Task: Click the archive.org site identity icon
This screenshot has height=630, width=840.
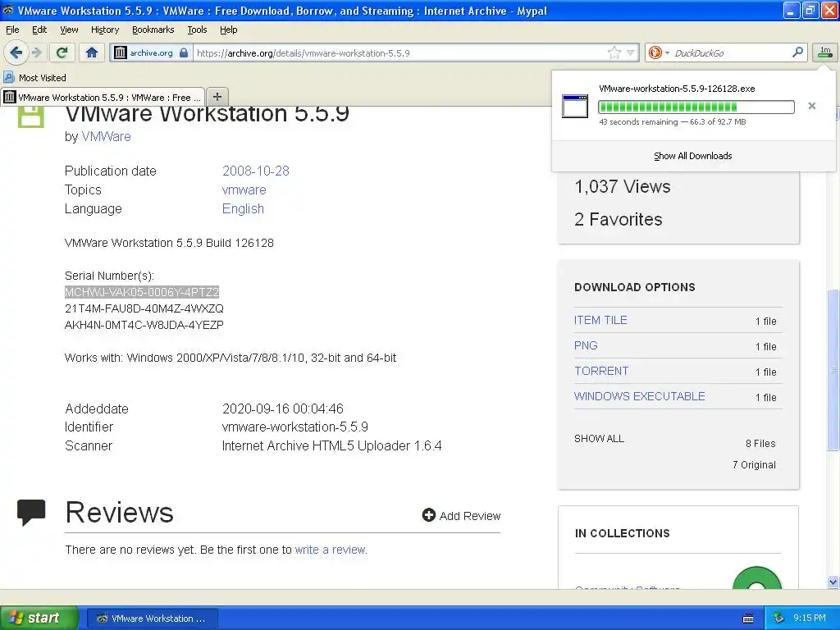Action: point(121,52)
